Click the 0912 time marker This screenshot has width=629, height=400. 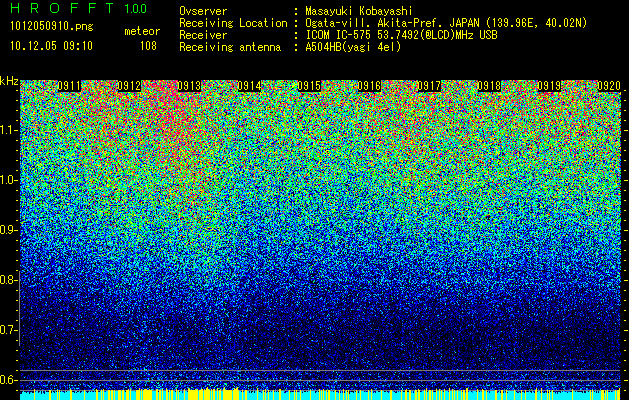(x=129, y=86)
